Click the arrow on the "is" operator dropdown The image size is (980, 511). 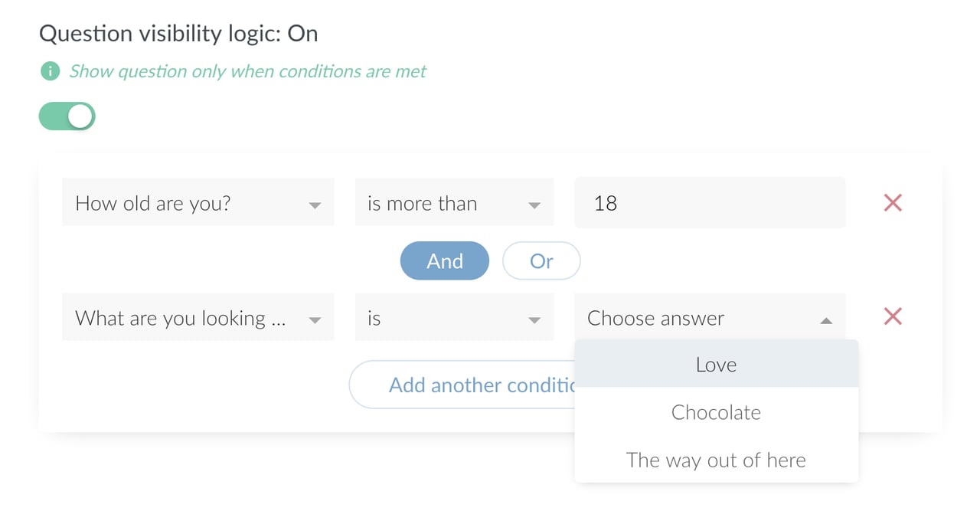coord(534,317)
